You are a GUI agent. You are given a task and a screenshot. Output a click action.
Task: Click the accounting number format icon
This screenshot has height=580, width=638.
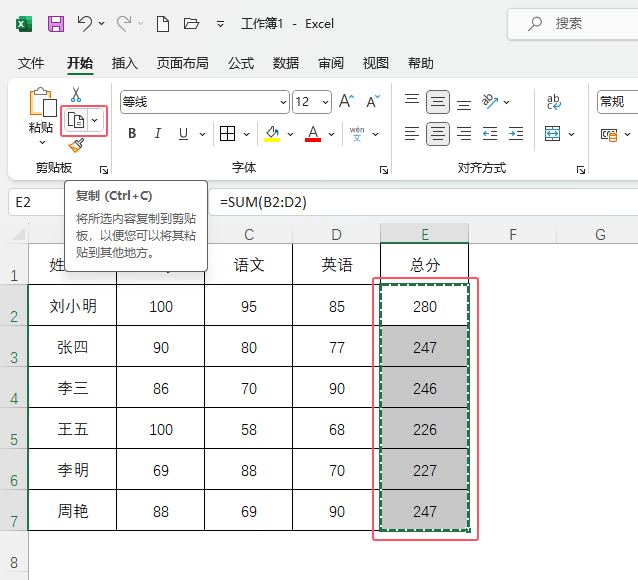609,134
